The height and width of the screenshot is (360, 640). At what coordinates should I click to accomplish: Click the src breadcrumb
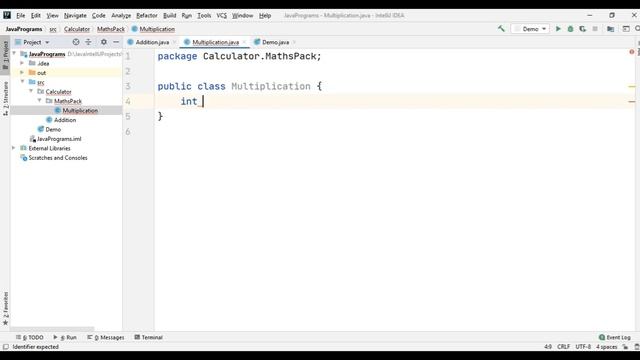(x=53, y=29)
